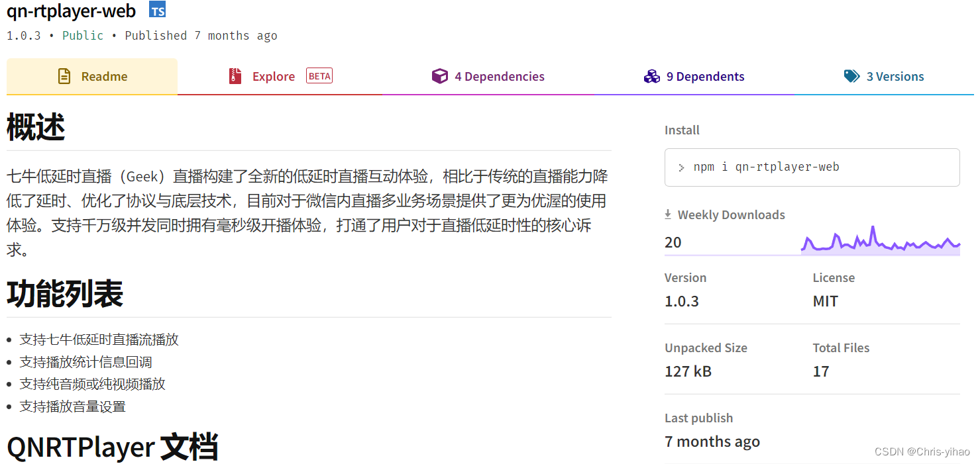Open the 4 Dependencies tab

click(x=488, y=76)
